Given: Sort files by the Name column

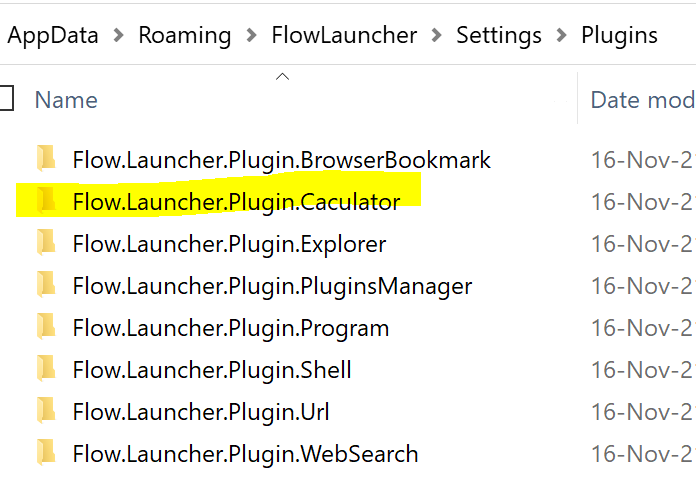Looking at the screenshot, I should 66,100.
